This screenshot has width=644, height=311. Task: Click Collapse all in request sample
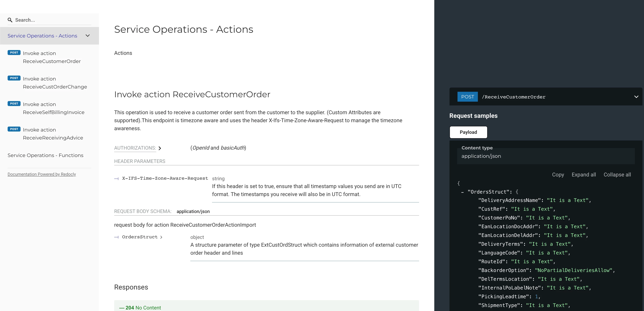617,175
